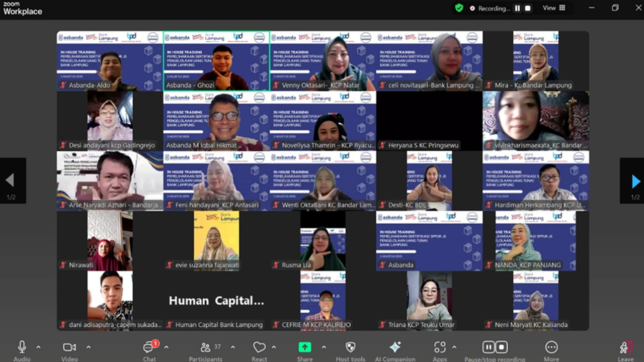Click the green encryption shield icon
This screenshot has width=644, height=362.
(459, 8)
